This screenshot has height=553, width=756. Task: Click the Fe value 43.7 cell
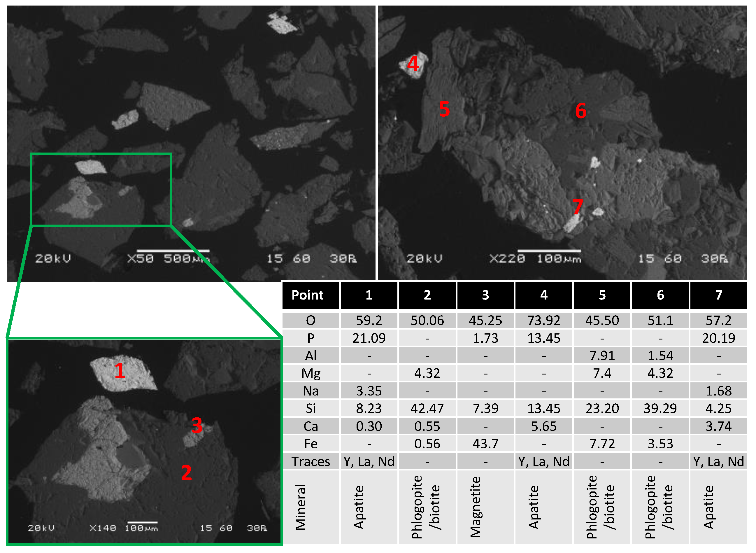tap(485, 444)
